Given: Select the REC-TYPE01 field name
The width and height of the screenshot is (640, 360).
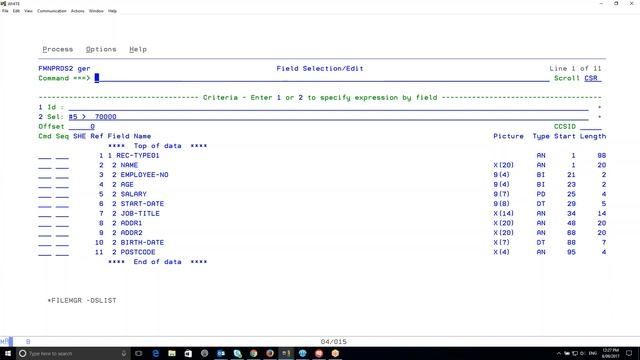Looking at the screenshot, I should click(x=138, y=156).
